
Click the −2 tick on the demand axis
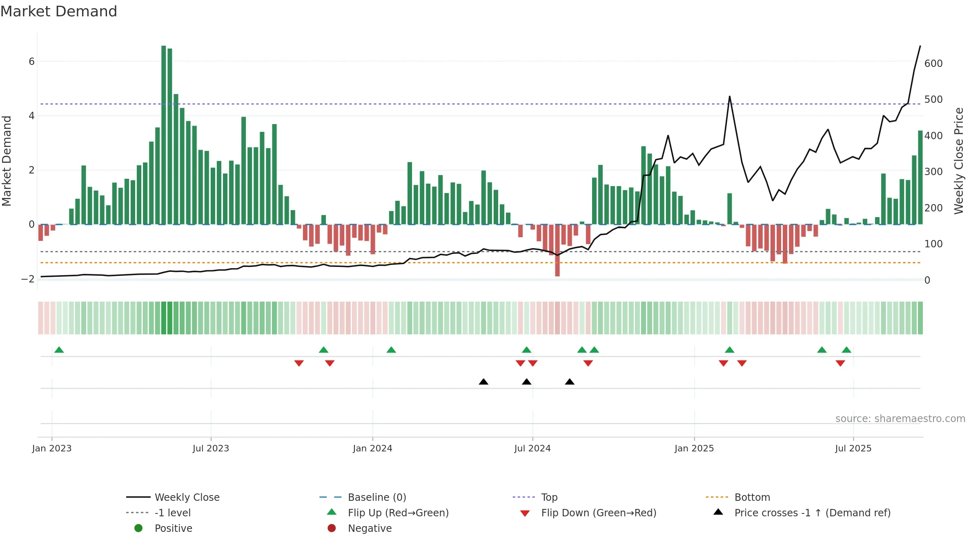tap(28, 279)
